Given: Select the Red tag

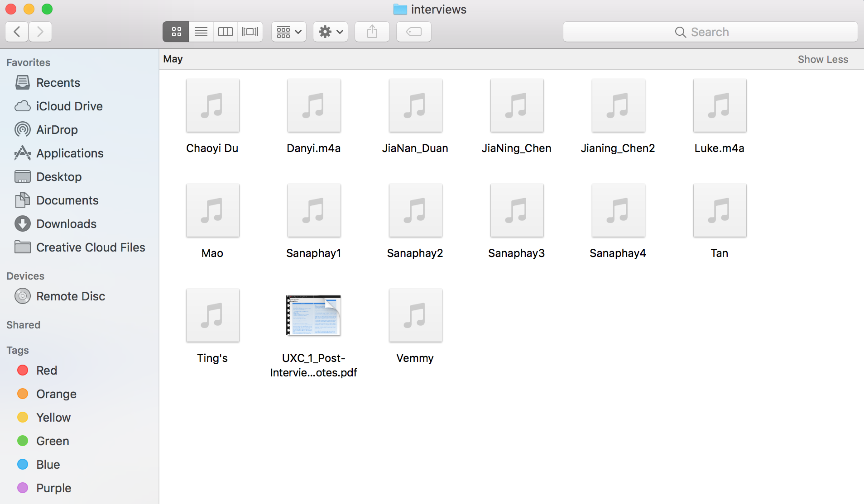Looking at the screenshot, I should [79, 371].
